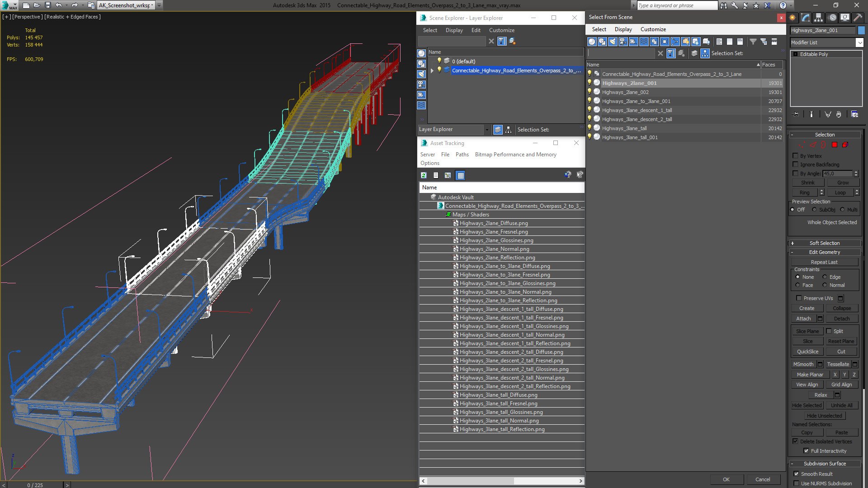Enable the By Angle checkbox
868x488 pixels.
(x=796, y=173)
